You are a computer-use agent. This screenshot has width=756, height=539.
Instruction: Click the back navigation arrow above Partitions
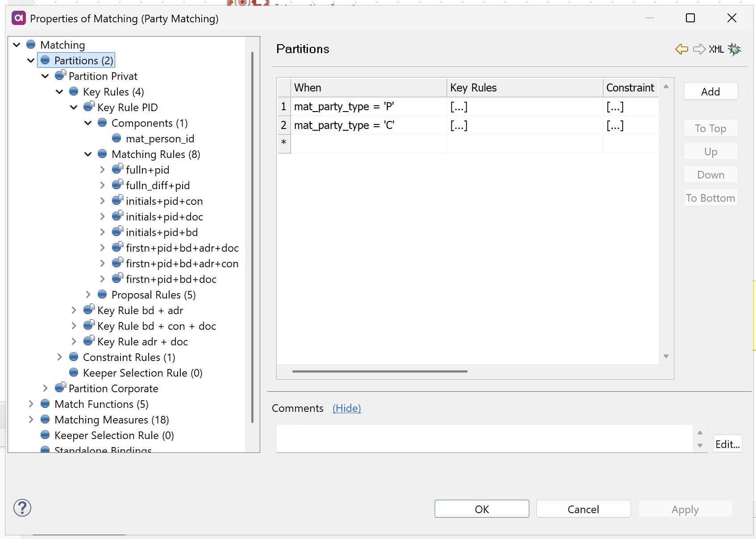tap(681, 49)
